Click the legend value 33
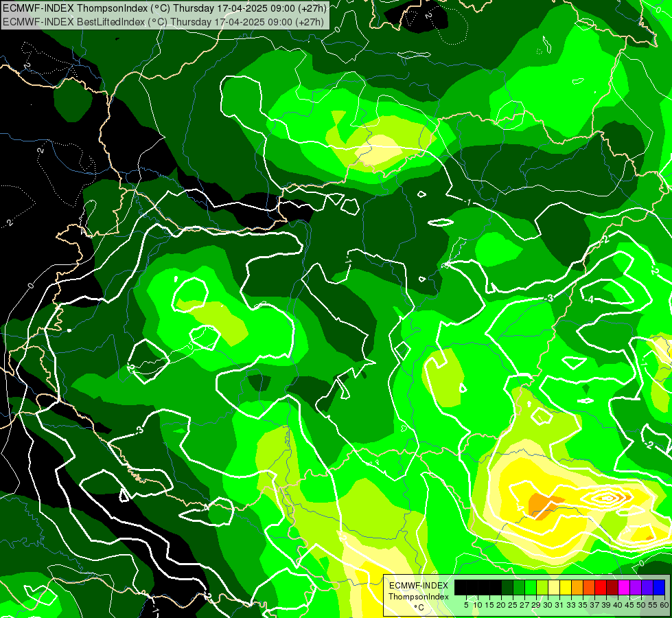 571,605
